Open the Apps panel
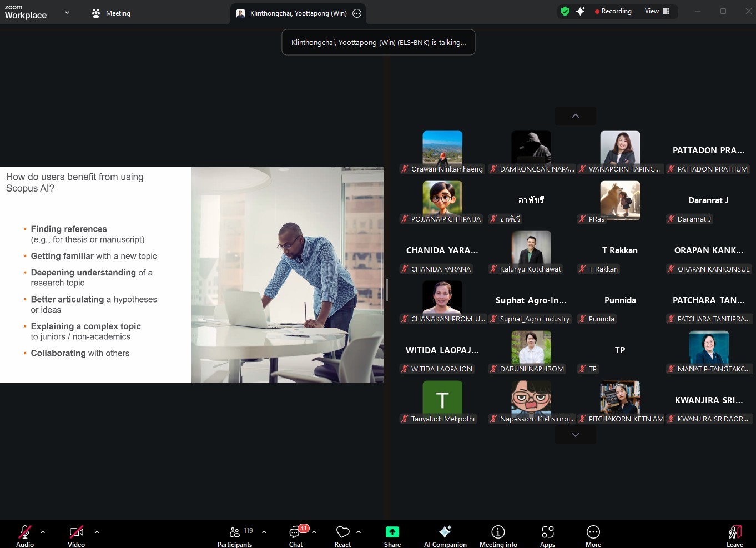 pyautogui.click(x=547, y=532)
